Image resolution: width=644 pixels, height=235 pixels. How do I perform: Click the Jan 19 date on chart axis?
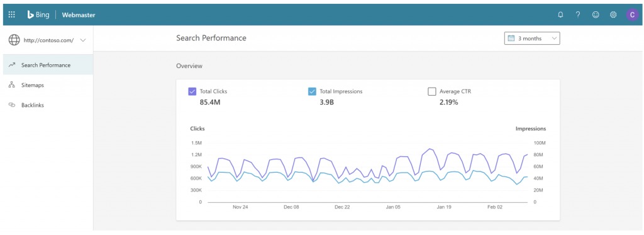click(444, 207)
